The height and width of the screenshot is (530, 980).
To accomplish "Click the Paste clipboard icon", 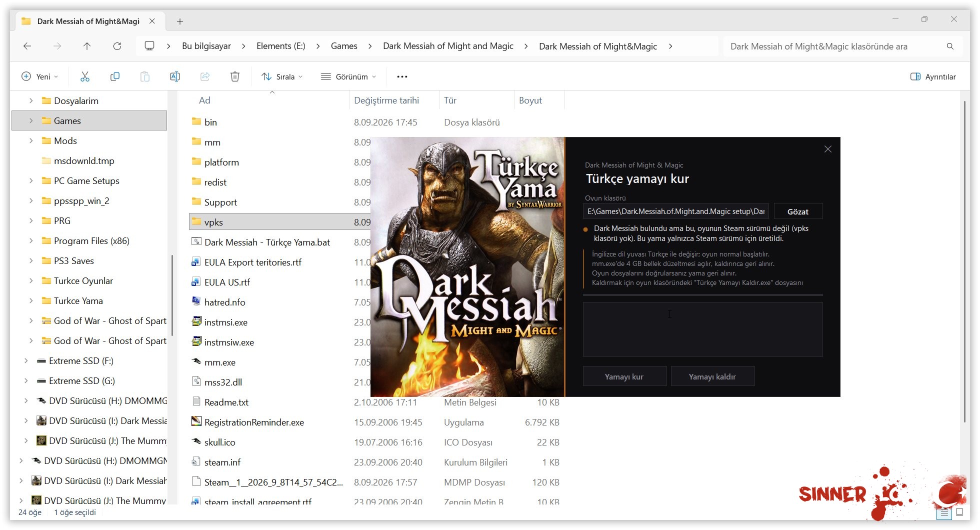I will pos(145,76).
